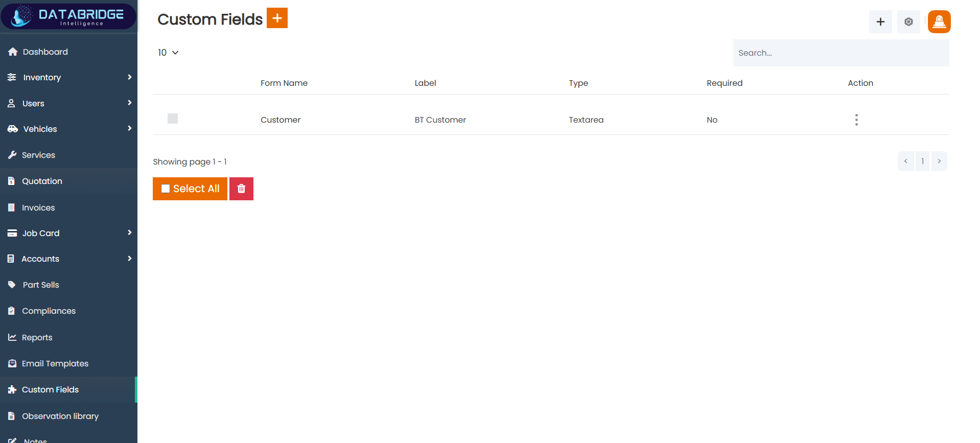Click the No required cell

point(712,120)
